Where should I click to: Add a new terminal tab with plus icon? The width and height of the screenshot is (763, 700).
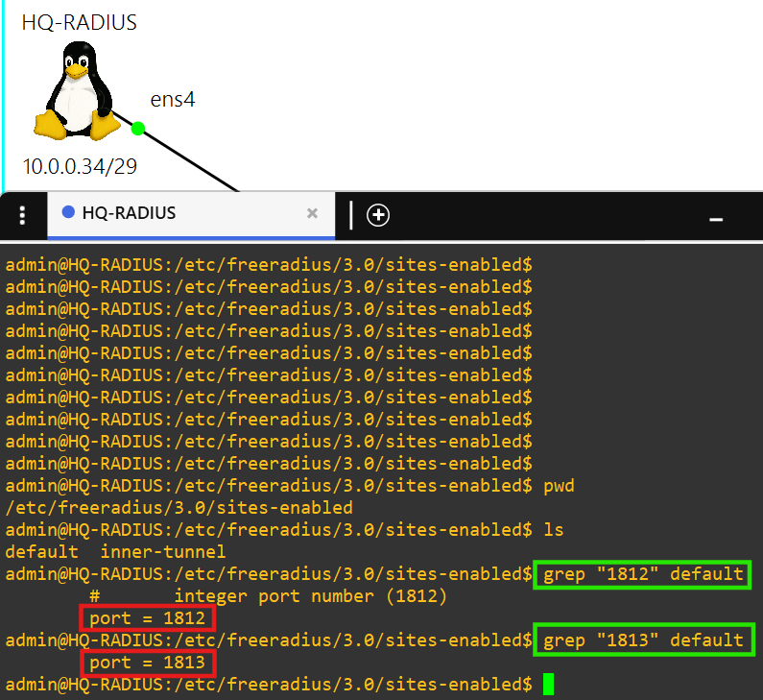click(x=378, y=215)
